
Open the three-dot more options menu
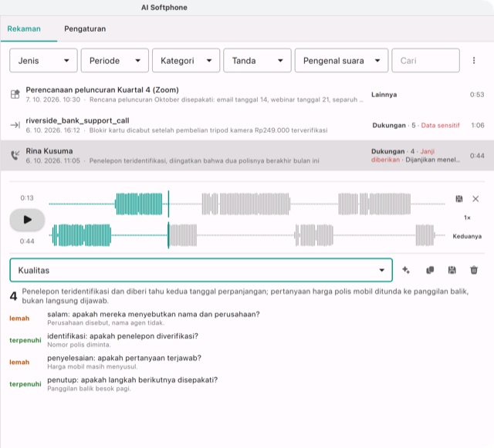coord(473,60)
